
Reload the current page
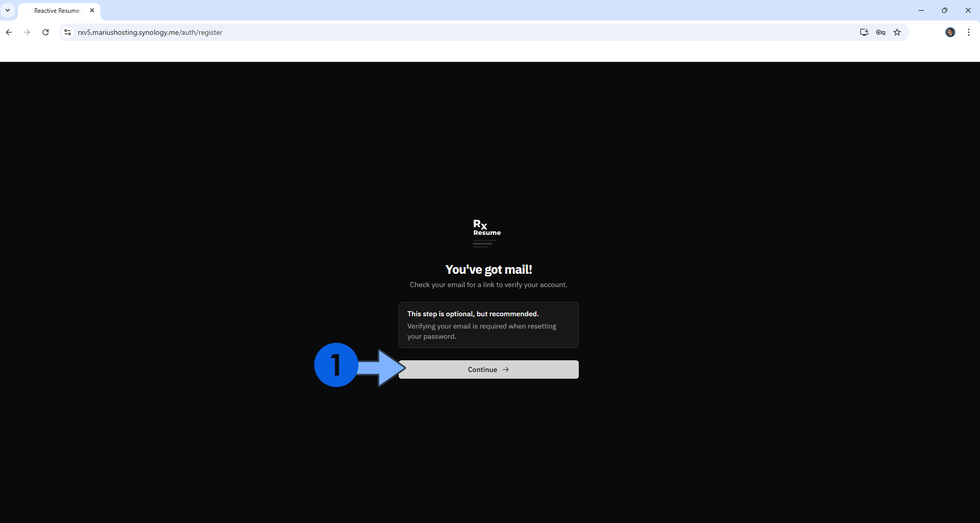(46, 32)
